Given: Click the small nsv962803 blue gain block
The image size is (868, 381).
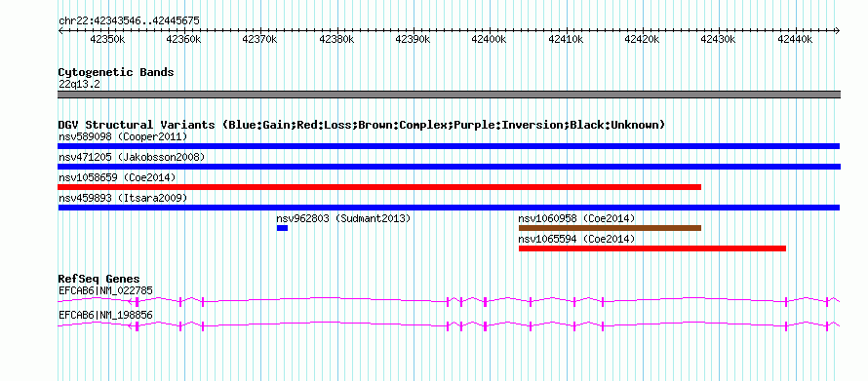Looking at the screenshot, I should [282, 228].
